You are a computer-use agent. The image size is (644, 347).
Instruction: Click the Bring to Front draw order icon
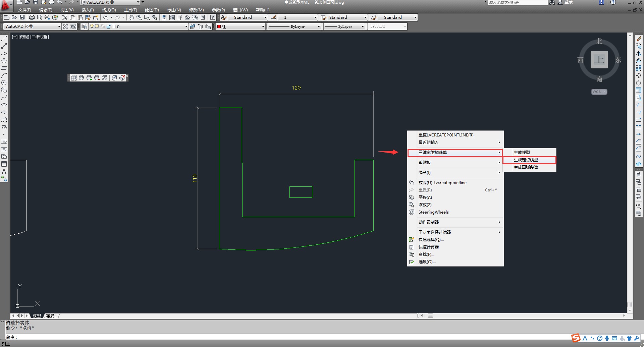(639, 175)
